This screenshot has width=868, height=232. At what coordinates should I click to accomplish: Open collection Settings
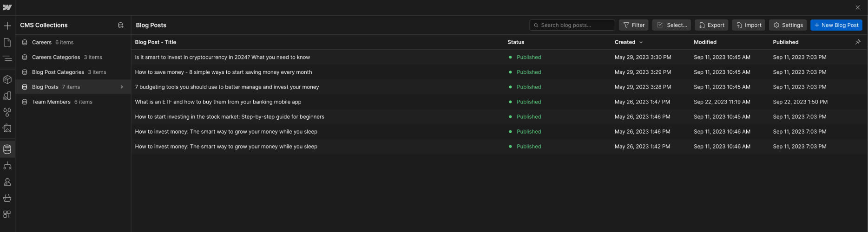[788, 25]
